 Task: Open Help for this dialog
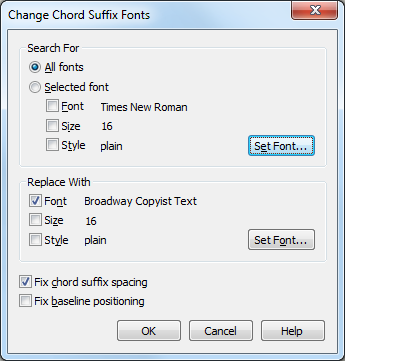(293, 331)
